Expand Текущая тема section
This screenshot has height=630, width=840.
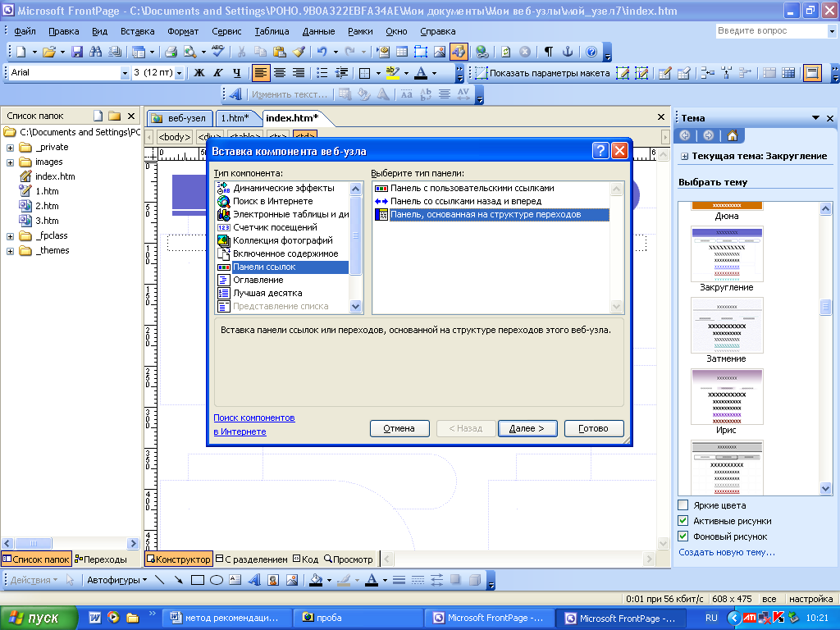pos(685,157)
